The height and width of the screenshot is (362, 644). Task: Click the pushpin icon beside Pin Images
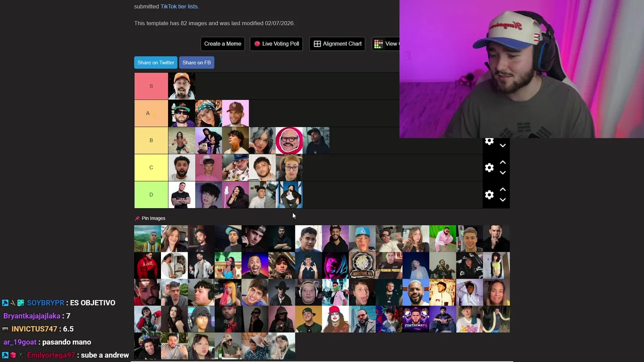point(137,218)
